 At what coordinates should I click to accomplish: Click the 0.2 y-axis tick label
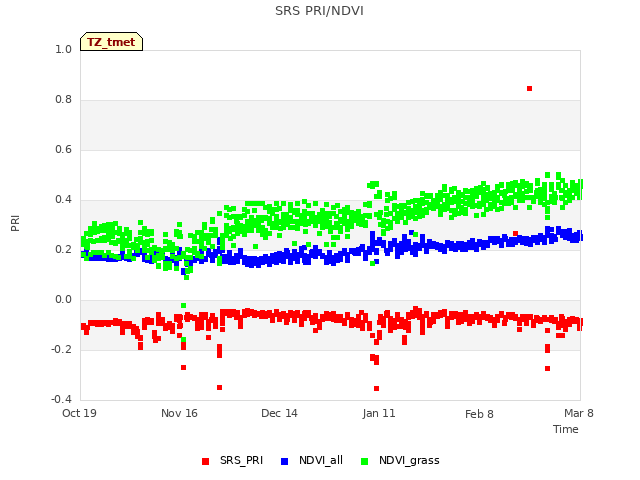pos(63,249)
